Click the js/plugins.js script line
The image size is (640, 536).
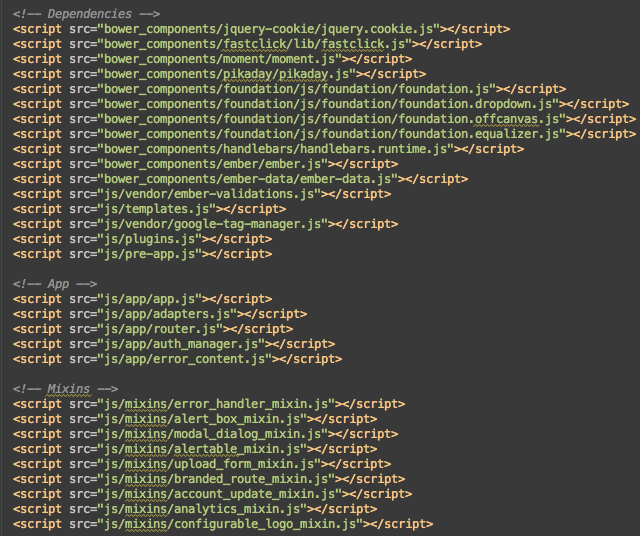pos(142,239)
